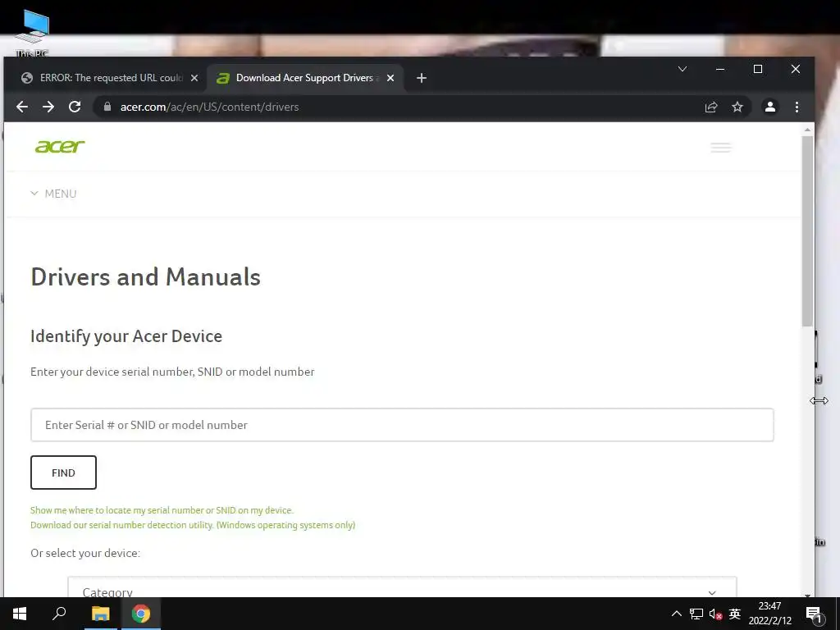Screen dimensions: 840x630
Task: Select the This PC desktop icon
Action: click(32, 33)
